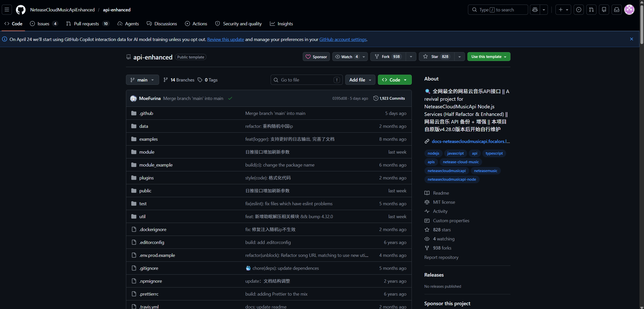Screen dimensions: 644x309
Task: Open the main branch selector dropdown
Action: click(142, 80)
